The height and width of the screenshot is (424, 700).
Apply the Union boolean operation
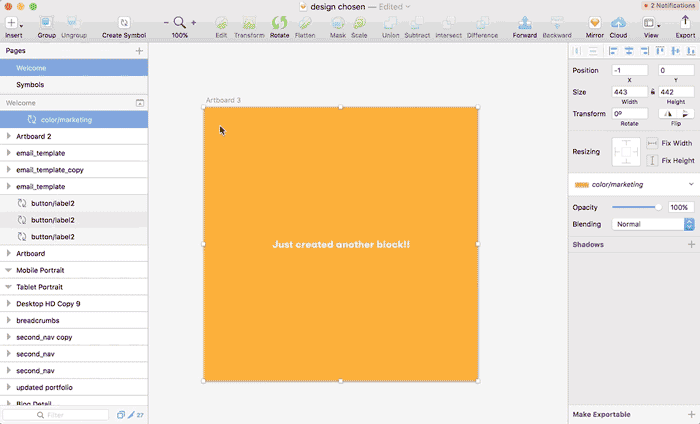pos(390,23)
